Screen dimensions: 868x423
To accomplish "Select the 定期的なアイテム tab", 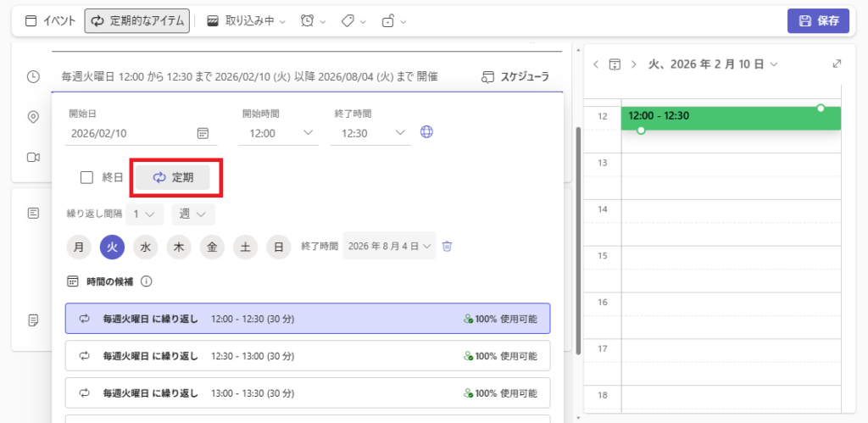I will coord(137,21).
